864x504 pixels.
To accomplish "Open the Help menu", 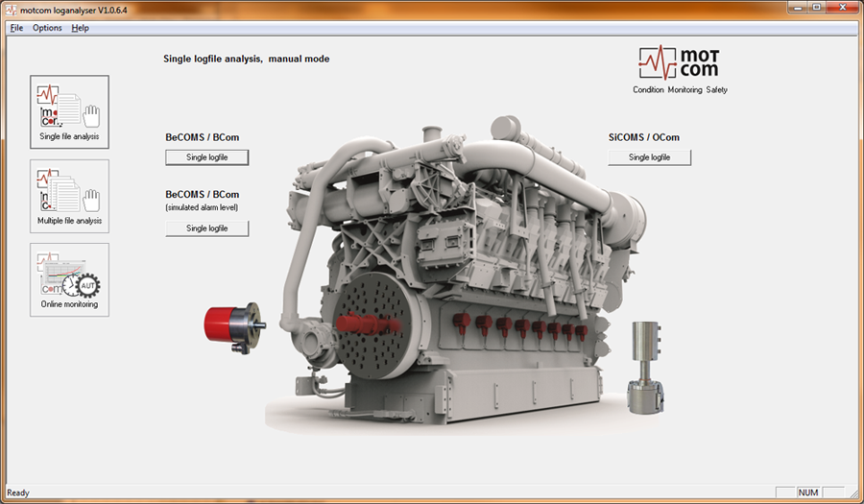I will coord(81,28).
